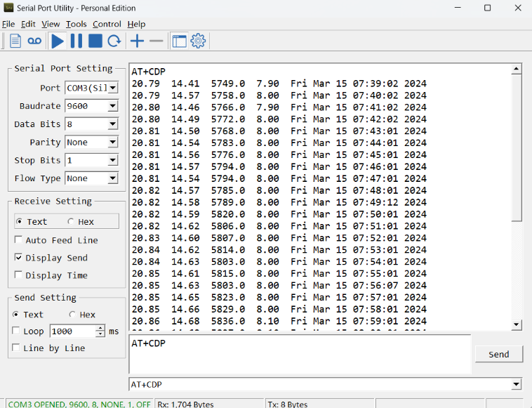Click the minus remove toolbar icon
Viewport: 532px width, 408px height.
156,41
